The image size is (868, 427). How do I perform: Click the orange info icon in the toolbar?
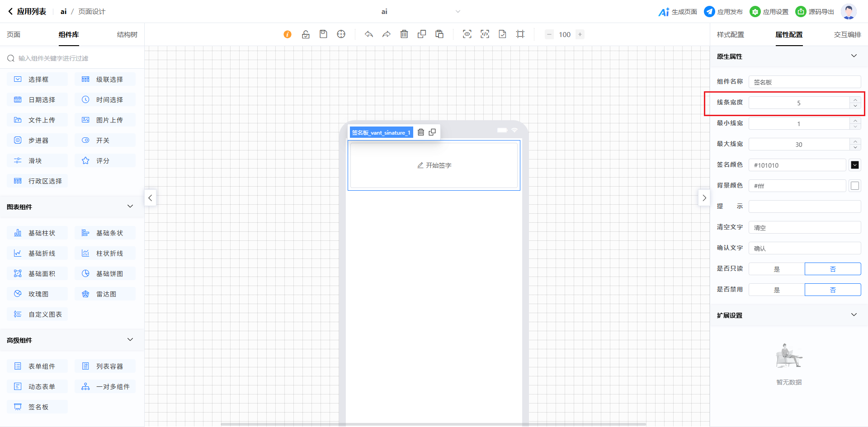[288, 34]
